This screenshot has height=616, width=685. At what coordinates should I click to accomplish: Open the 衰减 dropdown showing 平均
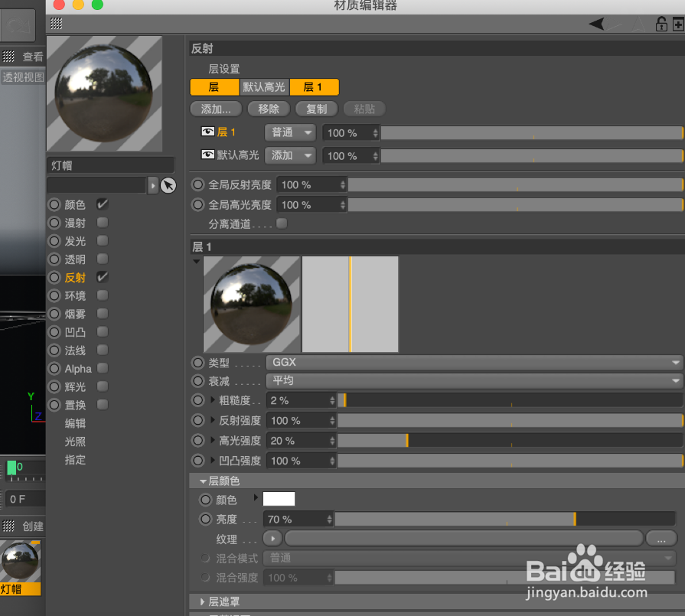click(x=471, y=381)
